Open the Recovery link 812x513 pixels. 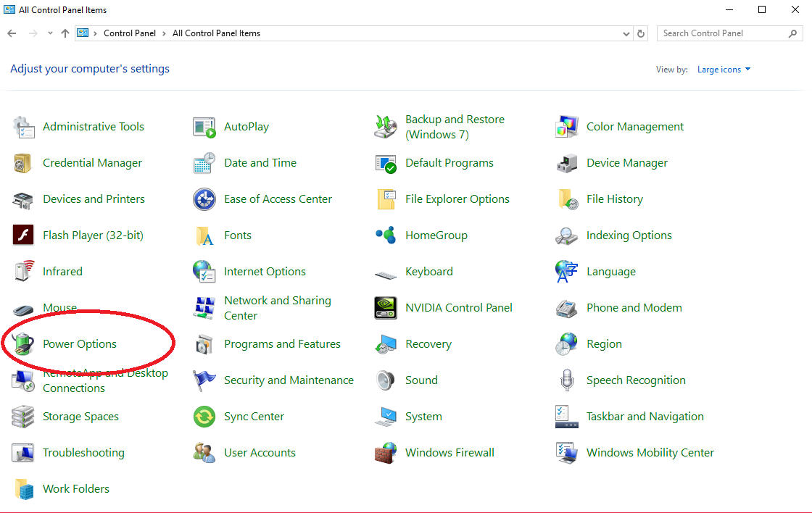(x=428, y=344)
